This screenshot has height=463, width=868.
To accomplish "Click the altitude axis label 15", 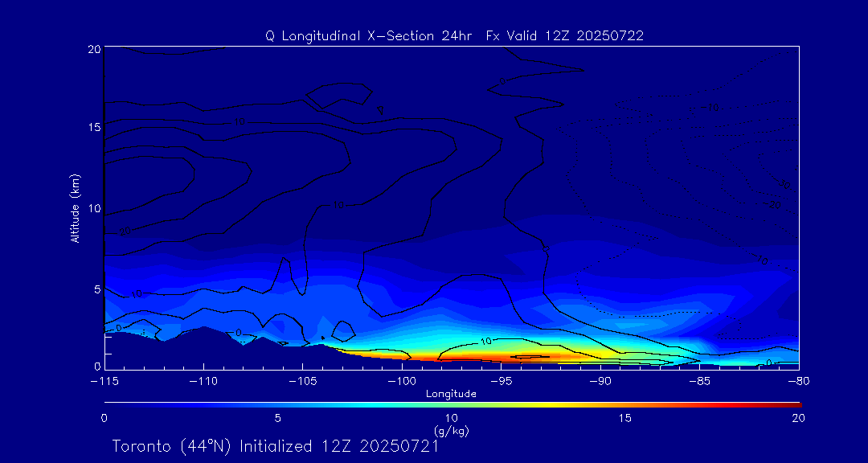I will coord(93,127).
